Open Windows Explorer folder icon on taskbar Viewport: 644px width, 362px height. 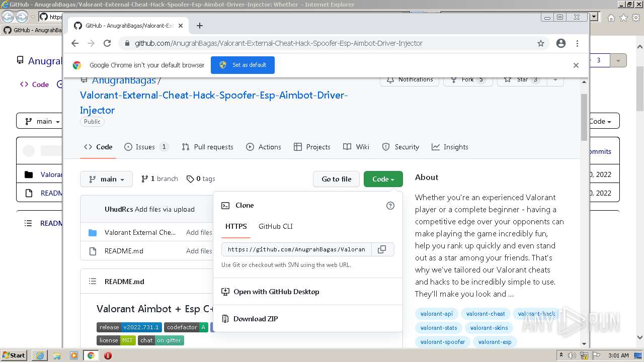[56, 355]
